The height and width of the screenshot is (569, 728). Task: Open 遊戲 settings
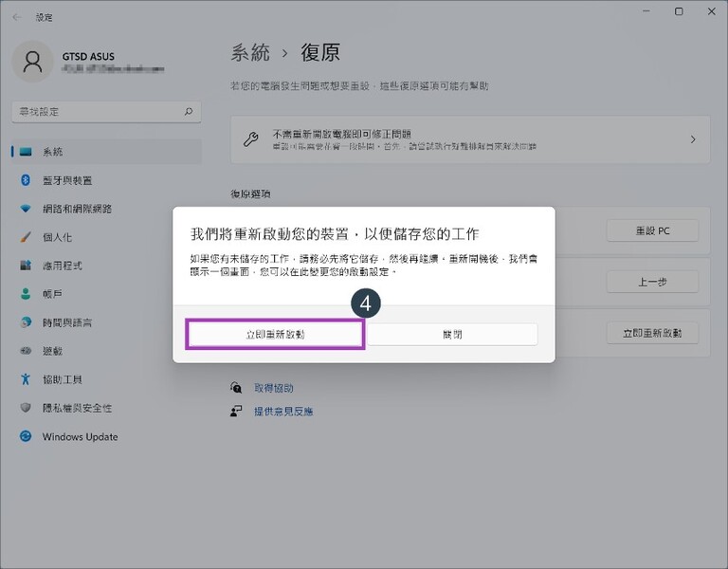[106, 351]
